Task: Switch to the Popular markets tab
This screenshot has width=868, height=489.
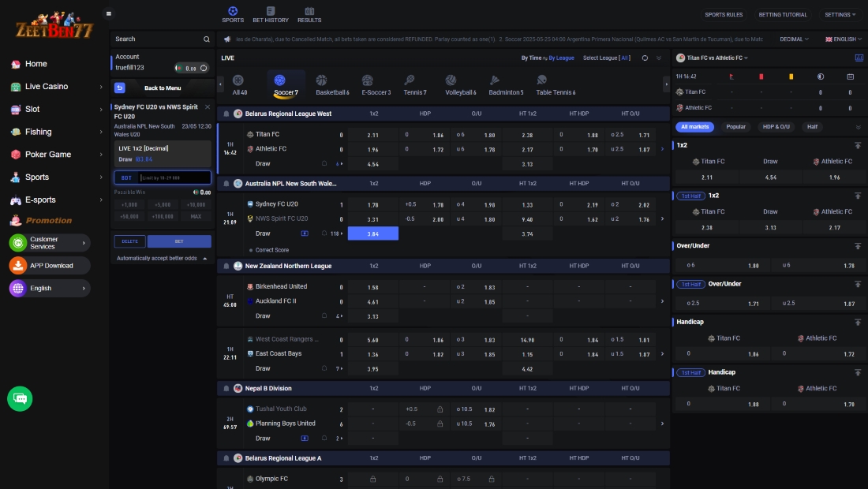Action: (x=735, y=126)
